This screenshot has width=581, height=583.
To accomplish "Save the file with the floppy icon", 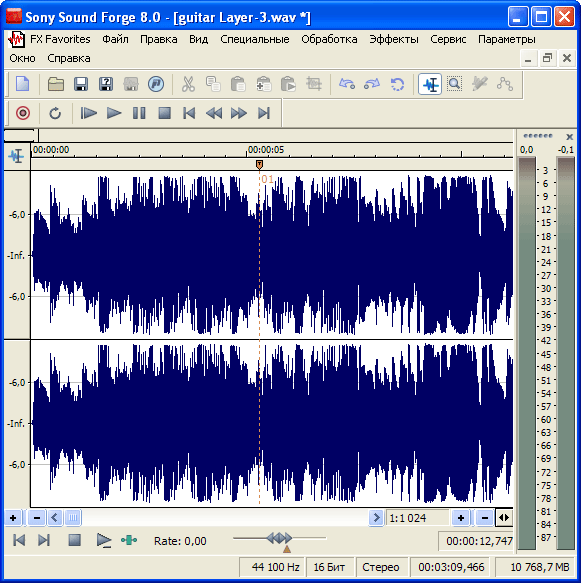I will (81, 84).
